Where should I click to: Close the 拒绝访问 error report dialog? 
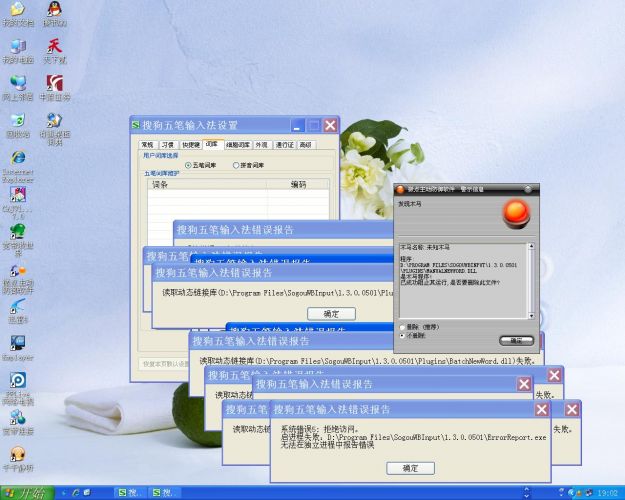542,409
